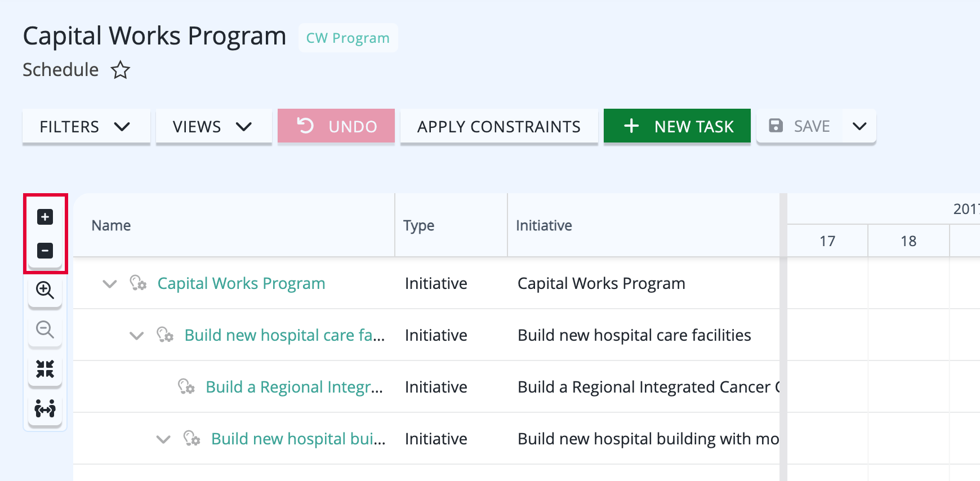
Task: Click the bottom fit-width icon in sidebar
Action: coord(45,408)
